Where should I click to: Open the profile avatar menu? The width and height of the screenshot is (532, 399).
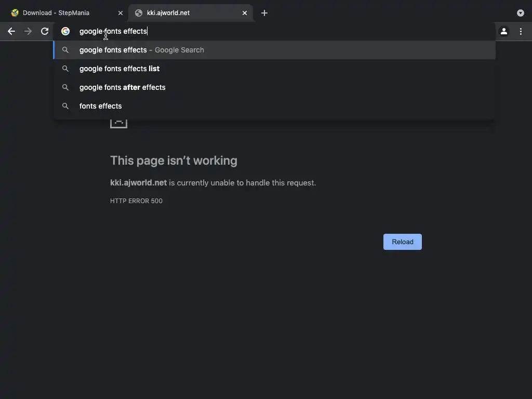coord(504,31)
